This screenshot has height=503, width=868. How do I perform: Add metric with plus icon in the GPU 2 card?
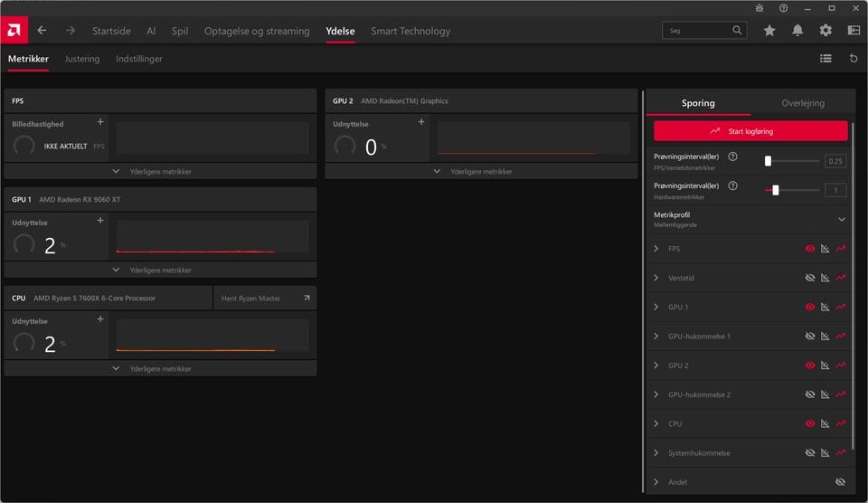(420, 122)
